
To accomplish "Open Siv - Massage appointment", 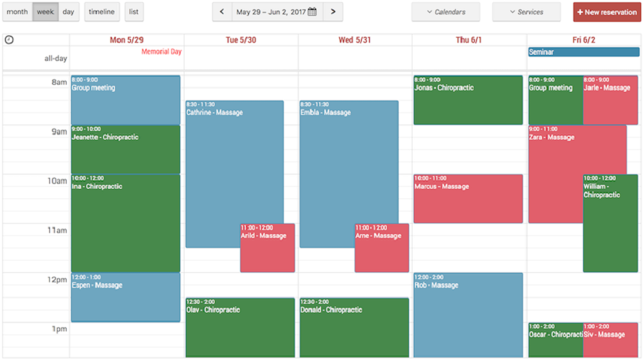I will click(610, 340).
